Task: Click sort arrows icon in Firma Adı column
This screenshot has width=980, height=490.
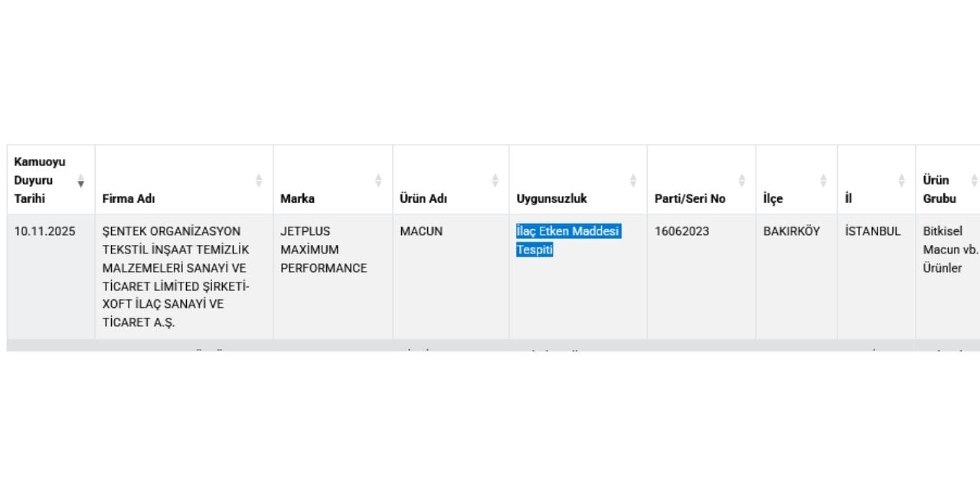Action: (259, 181)
